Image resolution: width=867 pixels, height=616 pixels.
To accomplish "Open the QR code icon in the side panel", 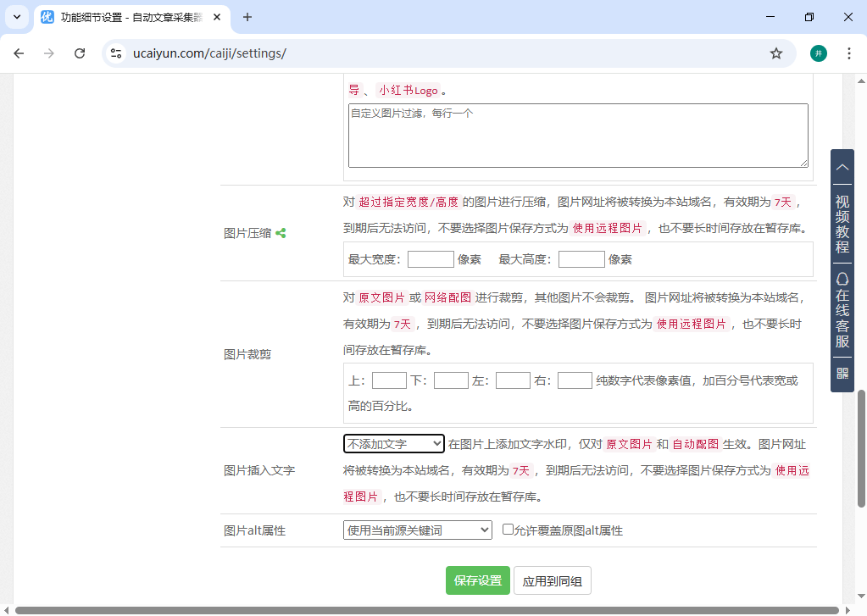I will coord(842,374).
